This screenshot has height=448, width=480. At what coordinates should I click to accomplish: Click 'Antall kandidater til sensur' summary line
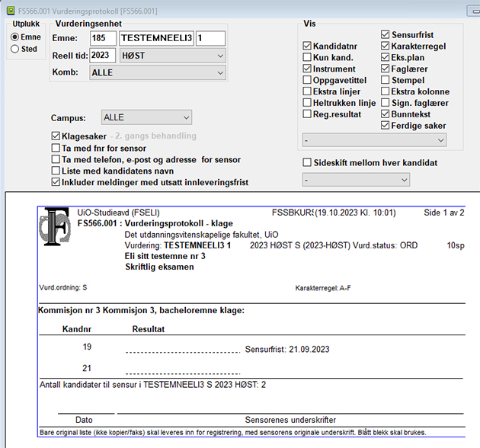(152, 385)
